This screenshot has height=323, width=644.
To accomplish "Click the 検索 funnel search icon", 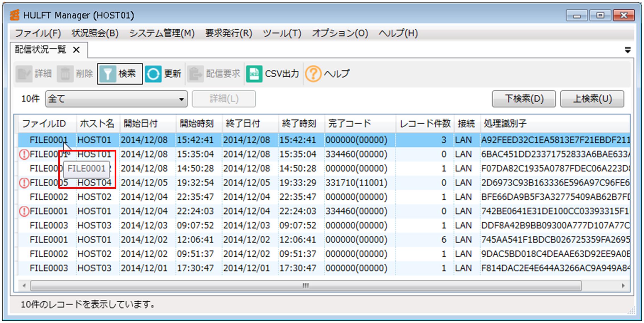I will coord(107,74).
